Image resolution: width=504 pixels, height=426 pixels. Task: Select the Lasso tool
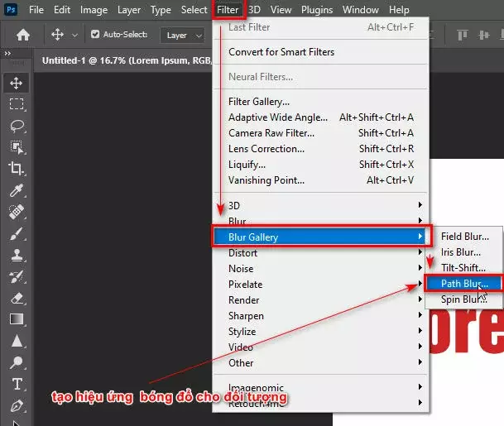(17, 126)
